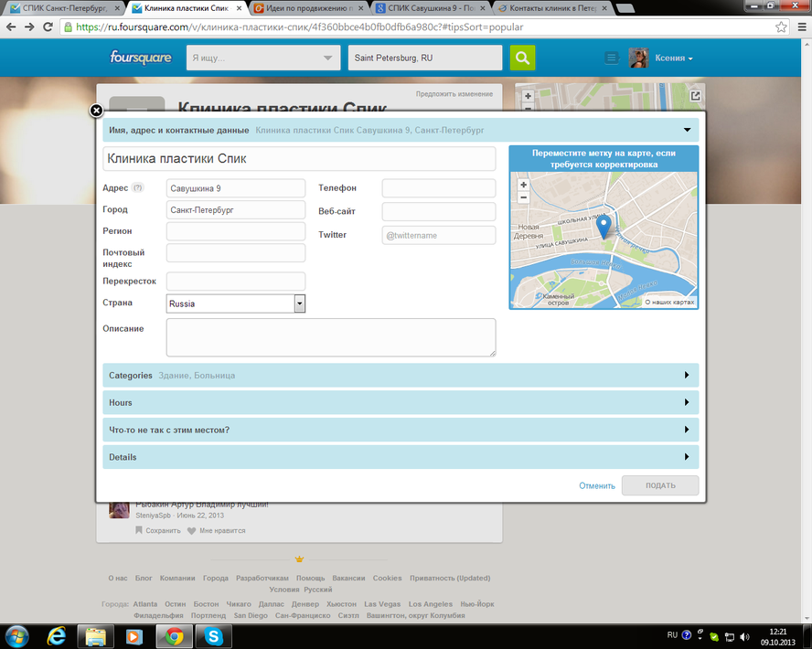Click the Веб-сайт input field
The image size is (812, 649).
click(x=439, y=212)
